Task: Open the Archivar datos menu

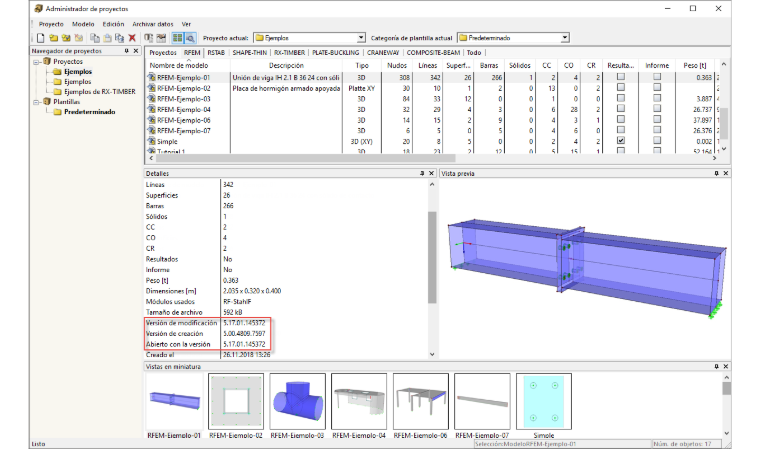Action: pyautogui.click(x=153, y=24)
